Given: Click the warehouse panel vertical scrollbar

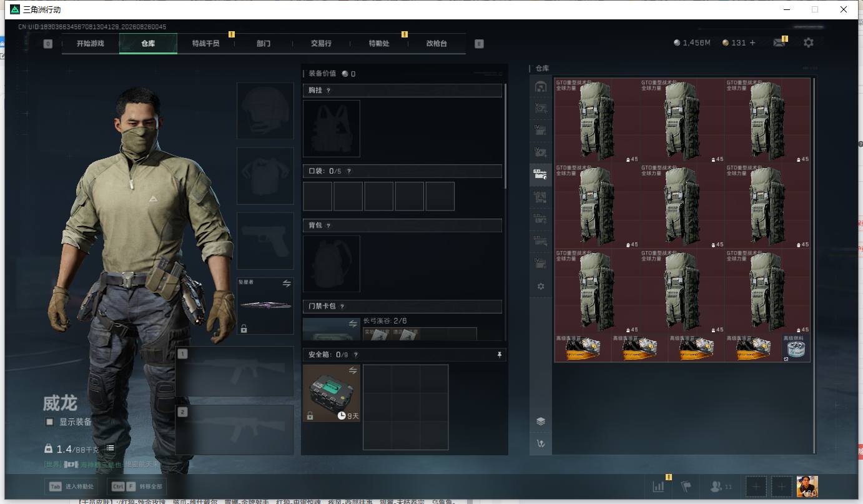Looking at the screenshot, I should [x=814, y=265].
